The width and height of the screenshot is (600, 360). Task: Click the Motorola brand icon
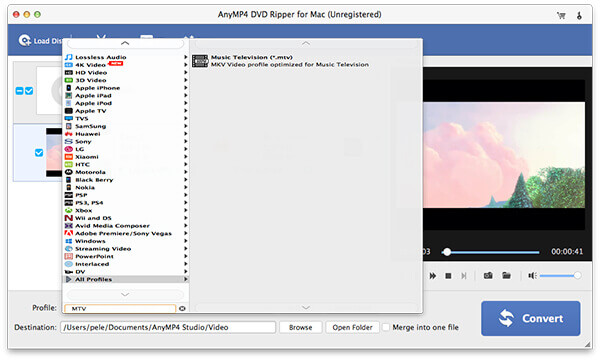click(x=68, y=172)
